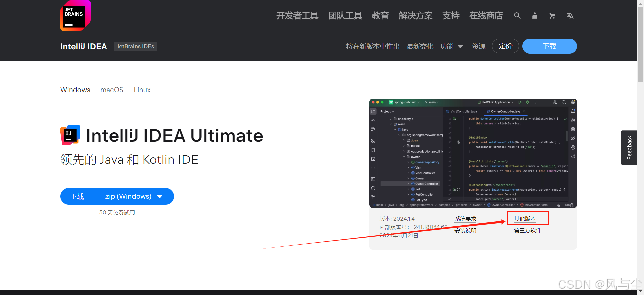Viewport: 644px width, 295px height.
Task: Open the 支持 menu
Action: [x=451, y=16]
